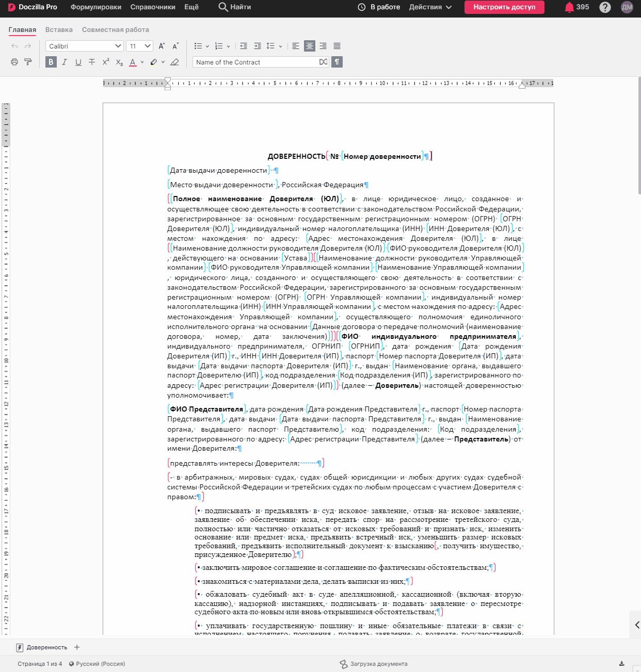Click the bowtie icon in field box
The height and width of the screenshot is (672, 641).
[323, 62]
